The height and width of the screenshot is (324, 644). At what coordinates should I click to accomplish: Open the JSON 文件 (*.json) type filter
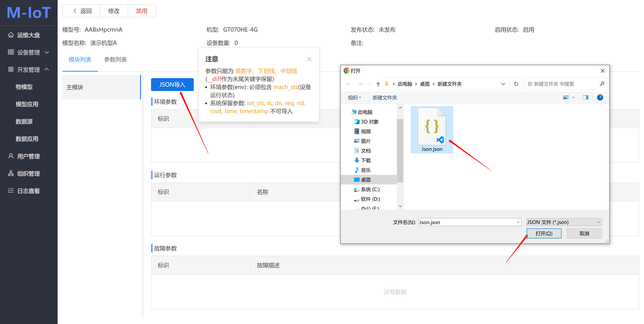point(564,222)
